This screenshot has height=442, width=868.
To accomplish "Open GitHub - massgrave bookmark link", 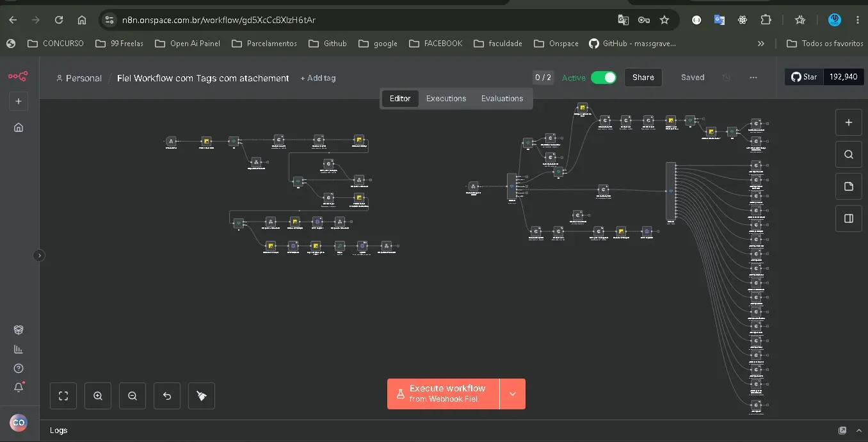I will click(632, 44).
